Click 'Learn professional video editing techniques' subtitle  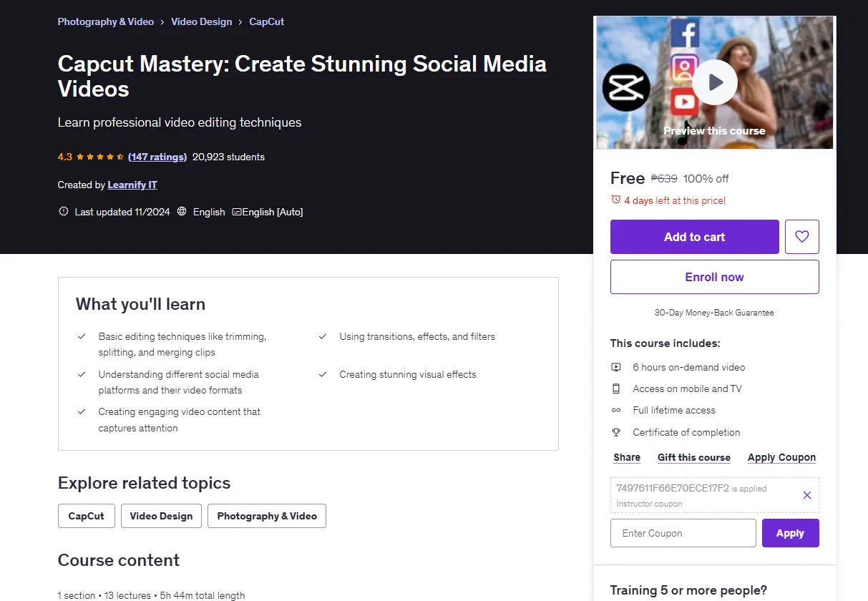click(x=180, y=122)
